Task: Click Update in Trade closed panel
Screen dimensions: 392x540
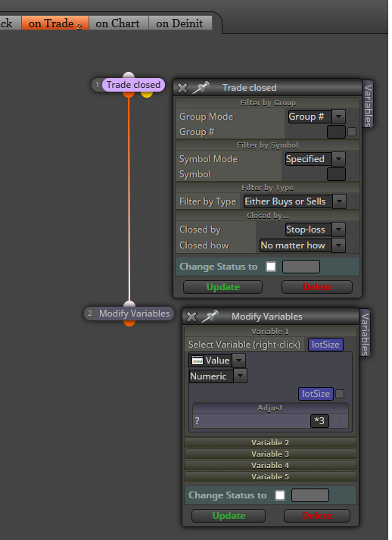Action: coord(222,287)
